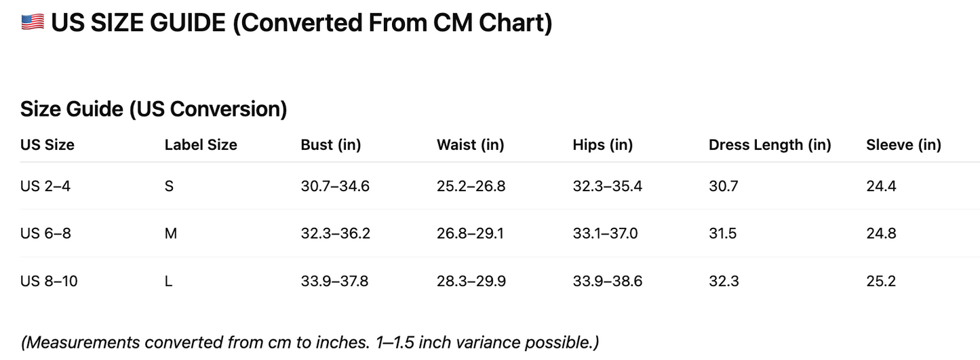Select the Size Guide (US Conversion) subheading
Image resolution: width=980 pixels, height=360 pixels.
point(154,109)
